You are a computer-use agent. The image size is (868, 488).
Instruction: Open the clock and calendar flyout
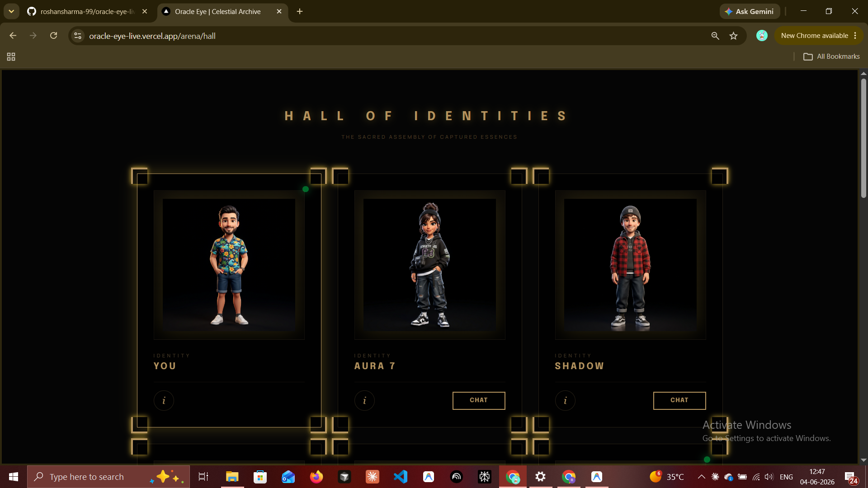pyautogui.click(x=817, y=477)
